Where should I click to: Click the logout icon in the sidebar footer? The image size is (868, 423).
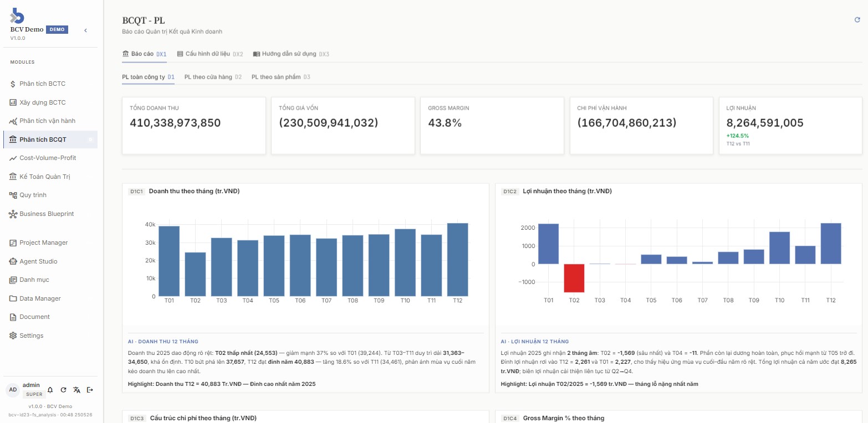pyautogui.click(x=90, y=390)
